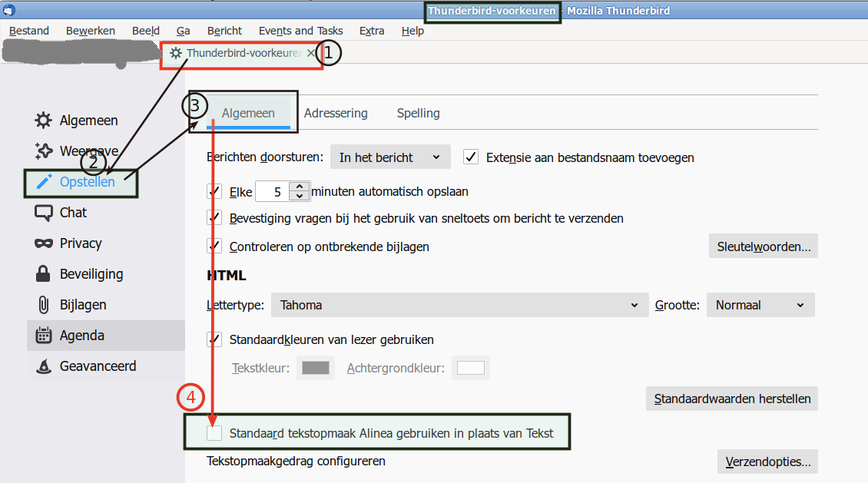Enable Standaard tekstopmaak Alinea gebruiken checkbox

click(215, 432)
